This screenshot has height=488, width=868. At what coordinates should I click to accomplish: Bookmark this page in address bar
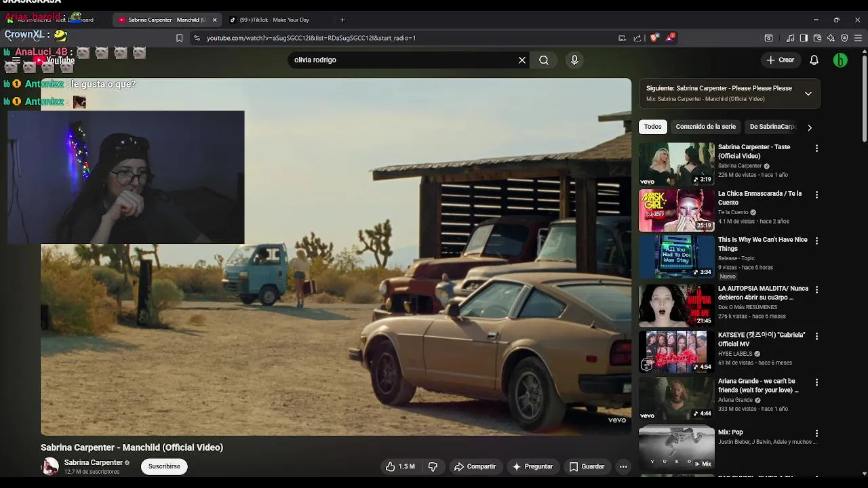point(179,38)
